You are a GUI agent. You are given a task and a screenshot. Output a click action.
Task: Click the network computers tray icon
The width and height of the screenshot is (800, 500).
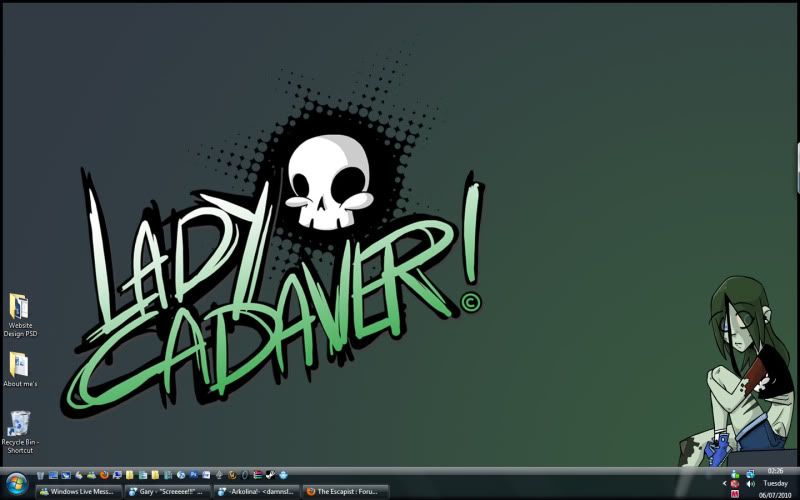751,474
